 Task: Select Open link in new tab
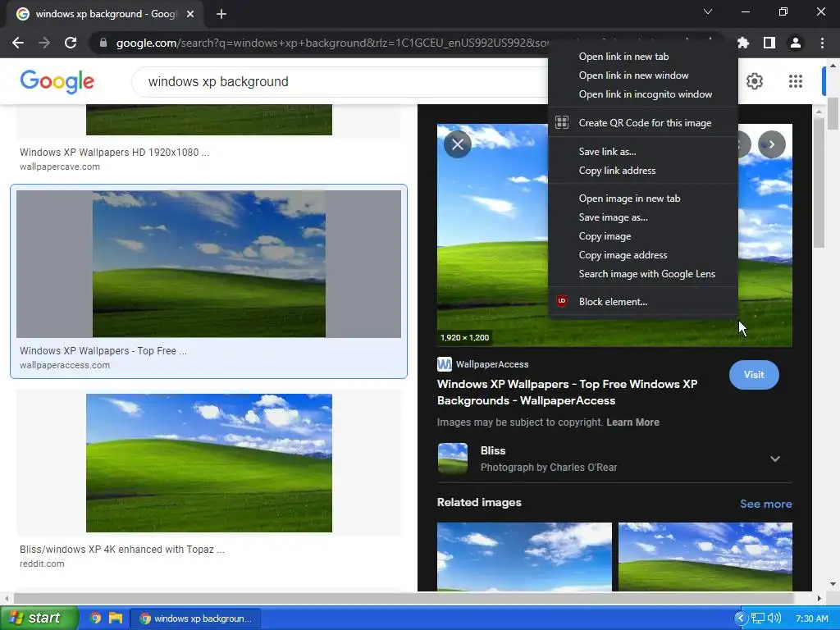(643, 57)
